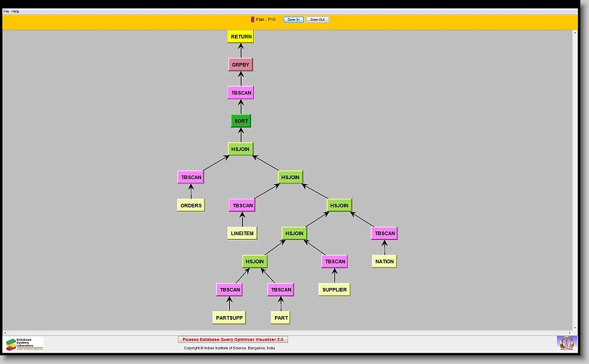Select the RETURN node in plan tree
Screen dimensions: 589x364
tap(241, 36)
